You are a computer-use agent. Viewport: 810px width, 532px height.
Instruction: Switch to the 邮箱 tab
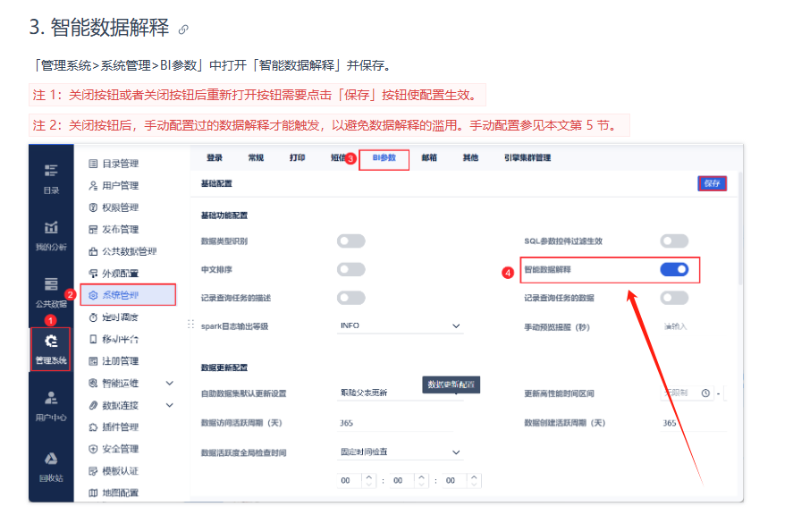[429, 157]
